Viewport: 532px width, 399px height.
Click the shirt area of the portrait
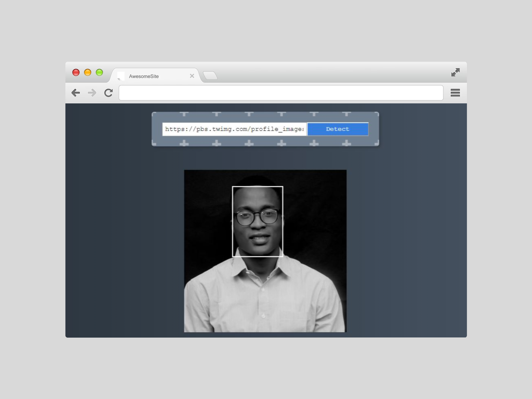[x=264, y=303]
